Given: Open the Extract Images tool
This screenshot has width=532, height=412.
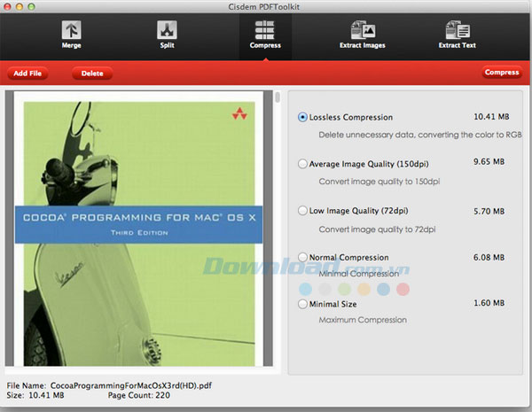Looking at the screenshot, I should pyautogui.click(x=362, y=34).
